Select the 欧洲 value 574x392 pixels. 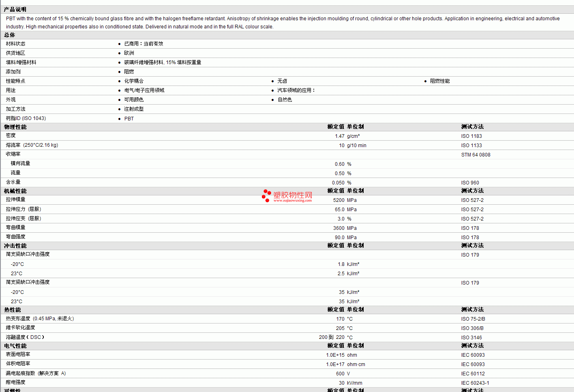tap(129, 53)
